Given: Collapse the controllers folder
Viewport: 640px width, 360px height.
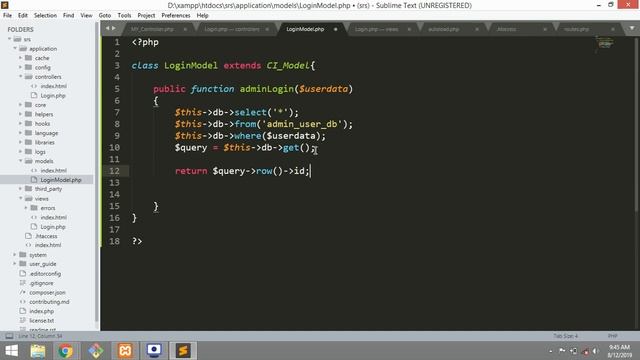Looking at the screenshot, I should point(20,77).
